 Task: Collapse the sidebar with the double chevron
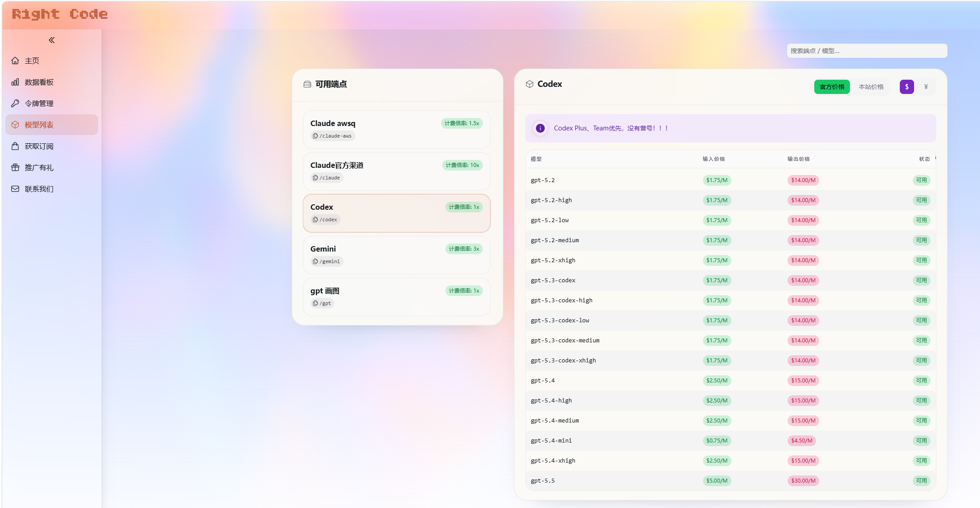pyautogui.click(x=52, y=40)
